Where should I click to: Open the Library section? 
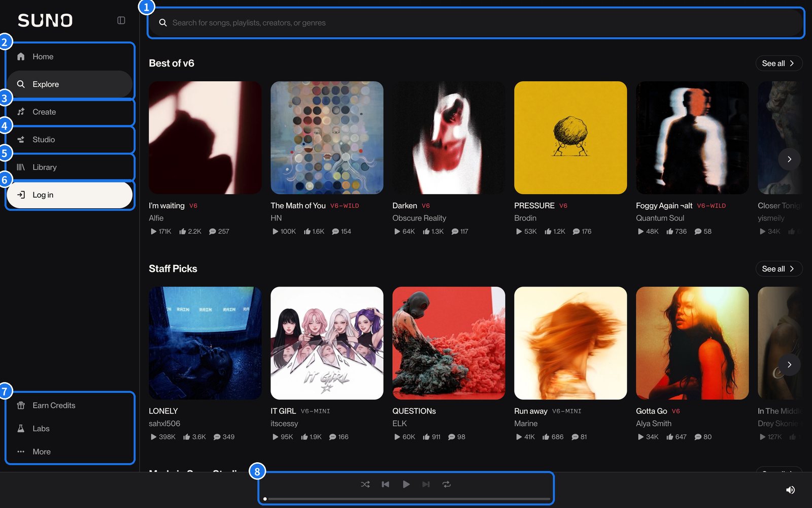coord(70,167)
